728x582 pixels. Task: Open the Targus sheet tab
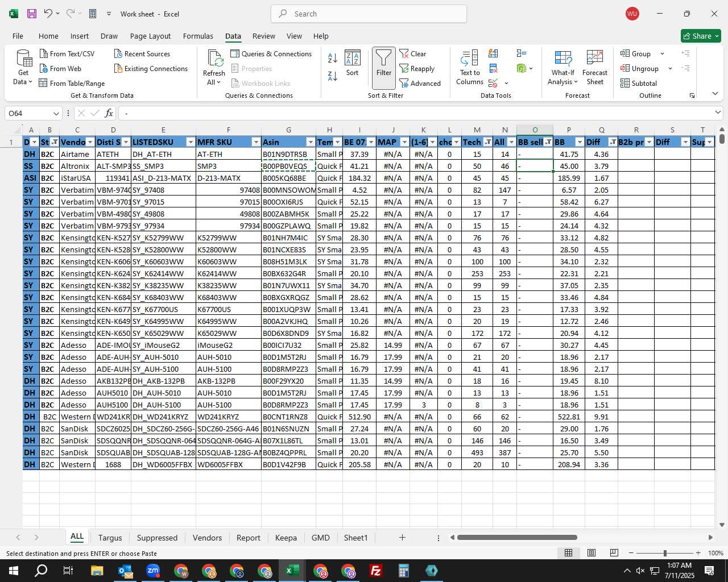(110, 538)
